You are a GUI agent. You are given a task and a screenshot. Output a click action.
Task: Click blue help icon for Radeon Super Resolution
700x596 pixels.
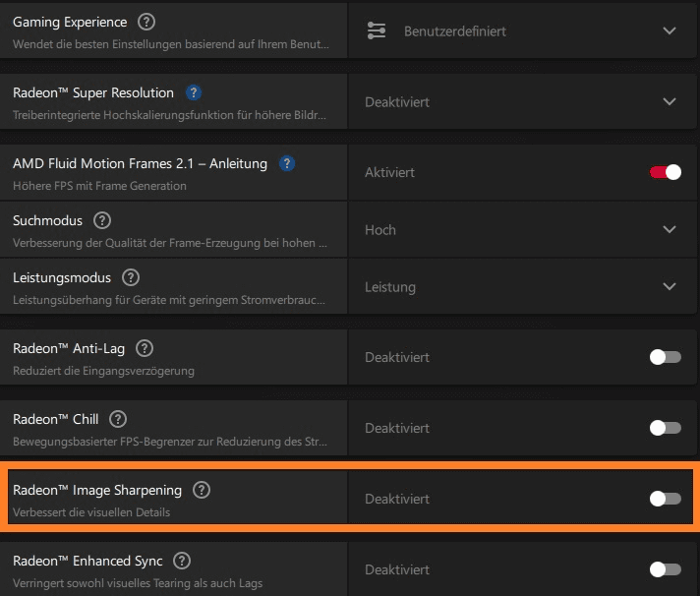point(194,93)
